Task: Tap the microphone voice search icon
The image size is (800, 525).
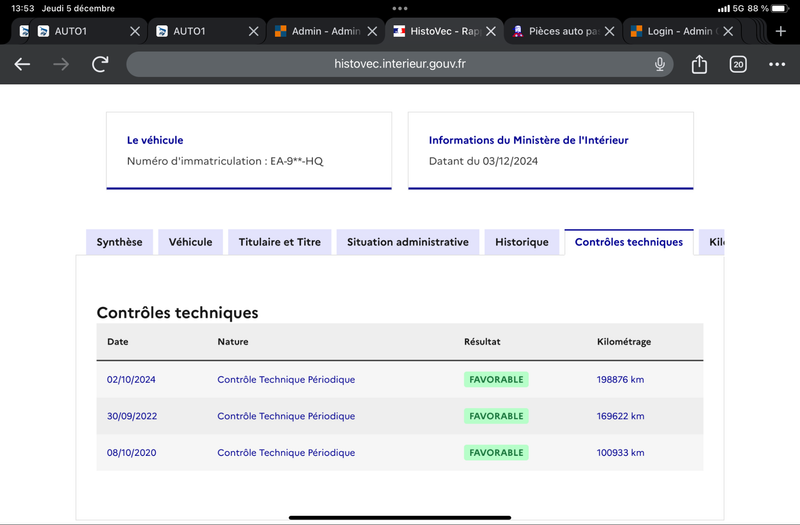Action: pos(660,64)
